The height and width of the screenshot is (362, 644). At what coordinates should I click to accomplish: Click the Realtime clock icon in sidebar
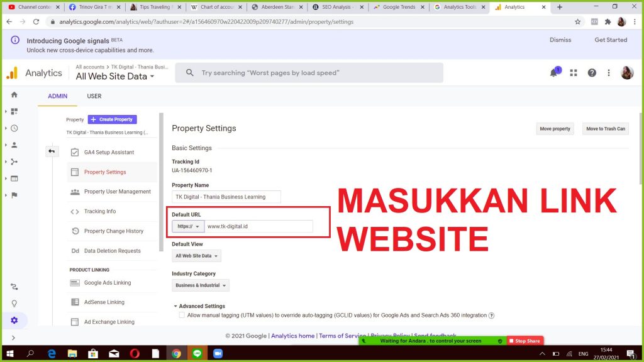click(14, 128)
